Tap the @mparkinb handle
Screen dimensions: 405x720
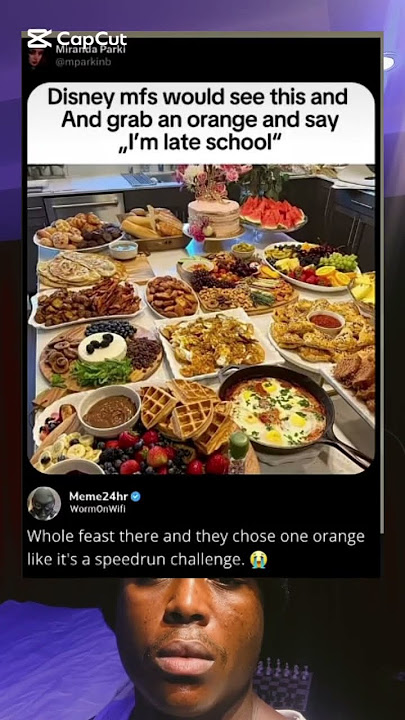84,62
